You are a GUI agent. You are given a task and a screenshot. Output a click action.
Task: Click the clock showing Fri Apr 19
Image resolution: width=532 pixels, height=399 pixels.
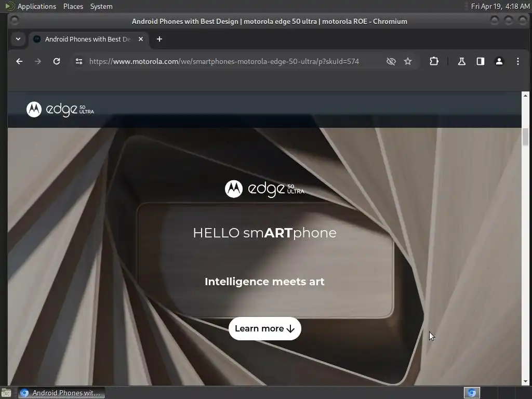500,6
